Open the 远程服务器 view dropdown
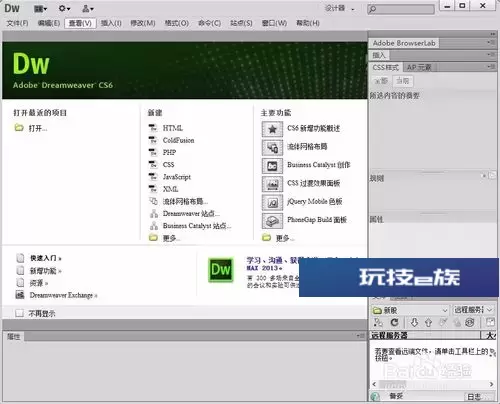The image size is (500, 404). pos(473,310)
